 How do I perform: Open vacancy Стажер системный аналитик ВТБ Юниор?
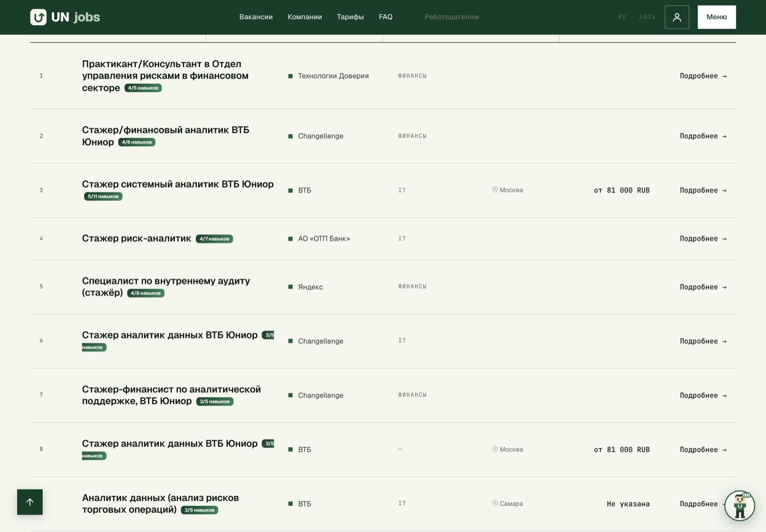[178, 184]
